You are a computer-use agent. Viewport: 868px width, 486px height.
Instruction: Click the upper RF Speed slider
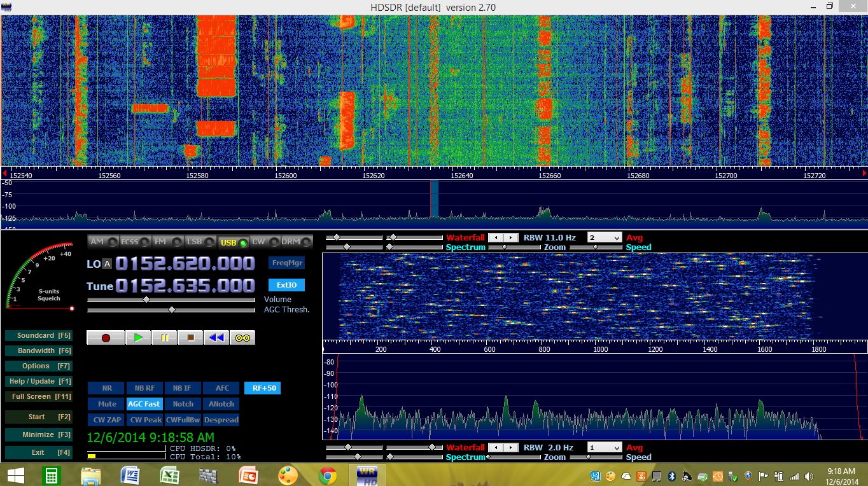tap(596, 247)
